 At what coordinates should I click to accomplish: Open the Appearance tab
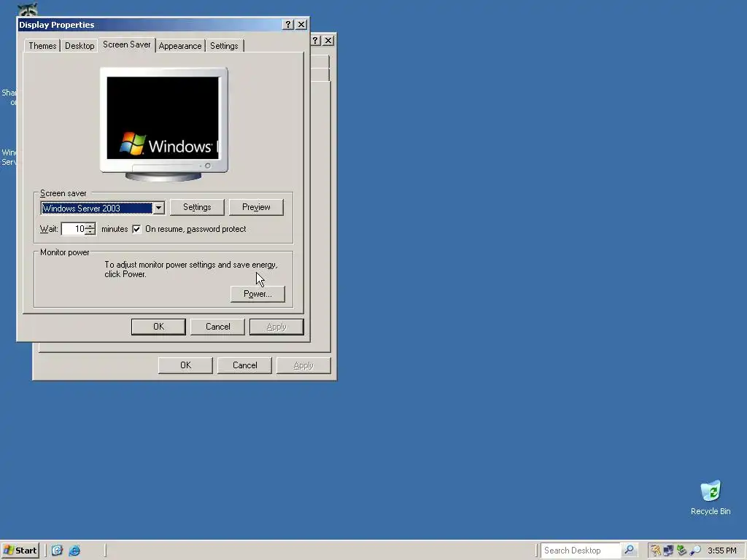(x=180, y=46)
